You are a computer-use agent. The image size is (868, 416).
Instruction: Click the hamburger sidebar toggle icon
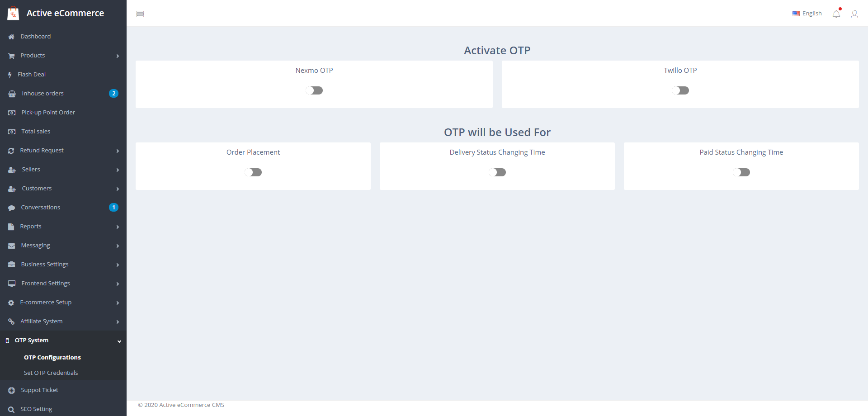(140, 14)
